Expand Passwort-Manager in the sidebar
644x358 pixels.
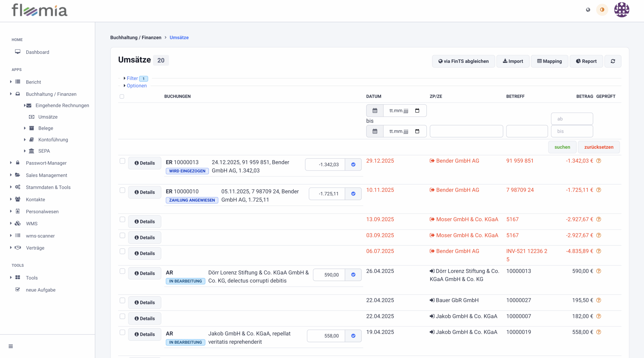46,163
